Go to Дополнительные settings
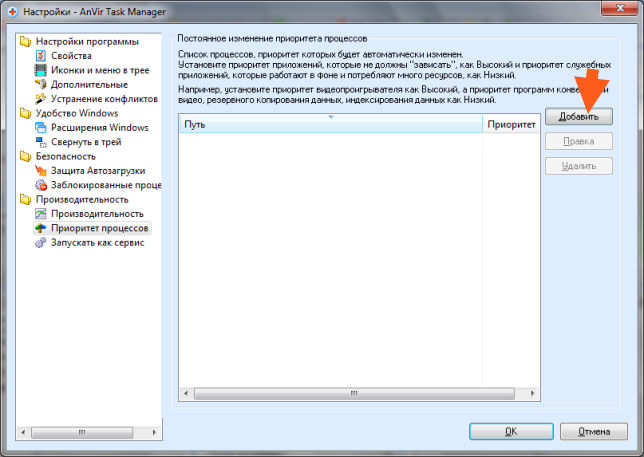 (x=89, y=85)
